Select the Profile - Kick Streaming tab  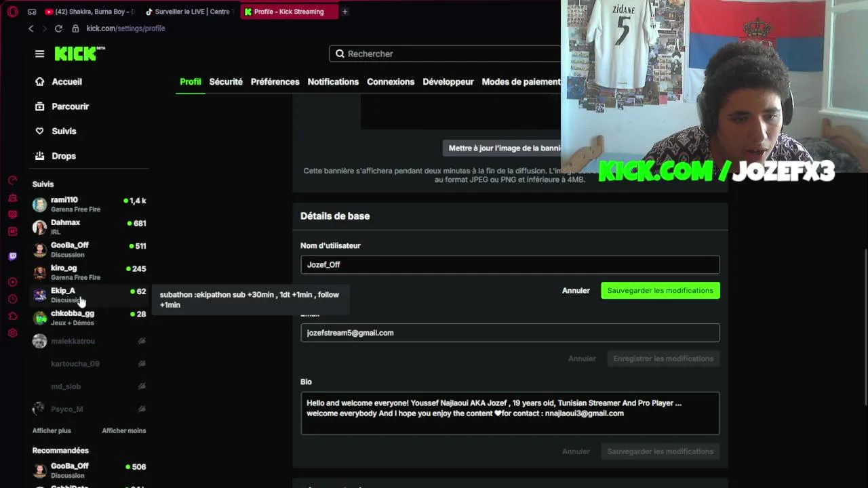pyautogui.click(x=289, y=12)
